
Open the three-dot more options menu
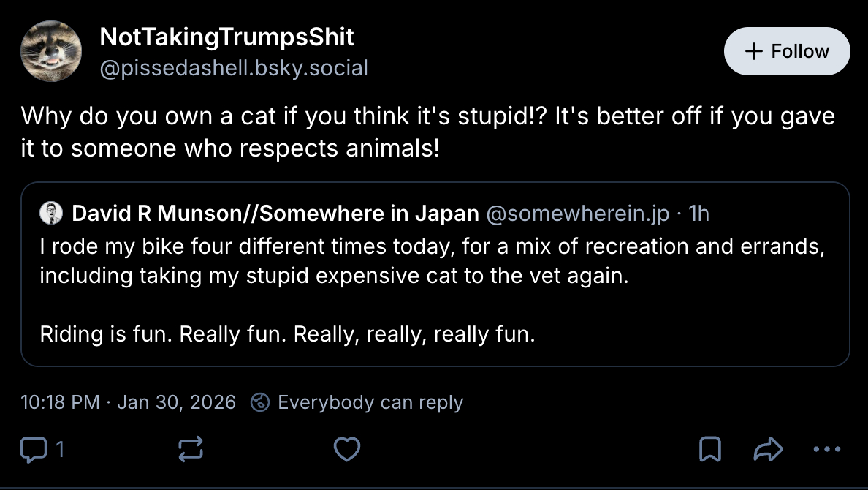pyautogui.click(x=826, y=449)
